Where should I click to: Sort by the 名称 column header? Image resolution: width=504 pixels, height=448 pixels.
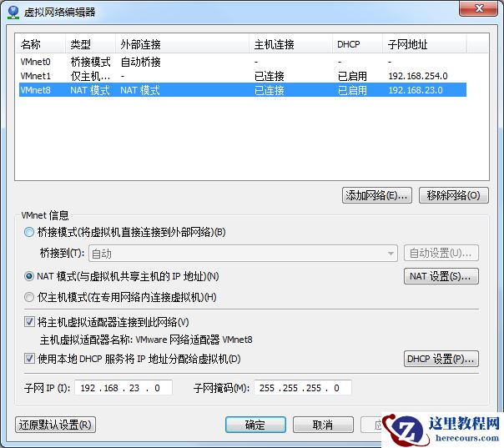41,44
